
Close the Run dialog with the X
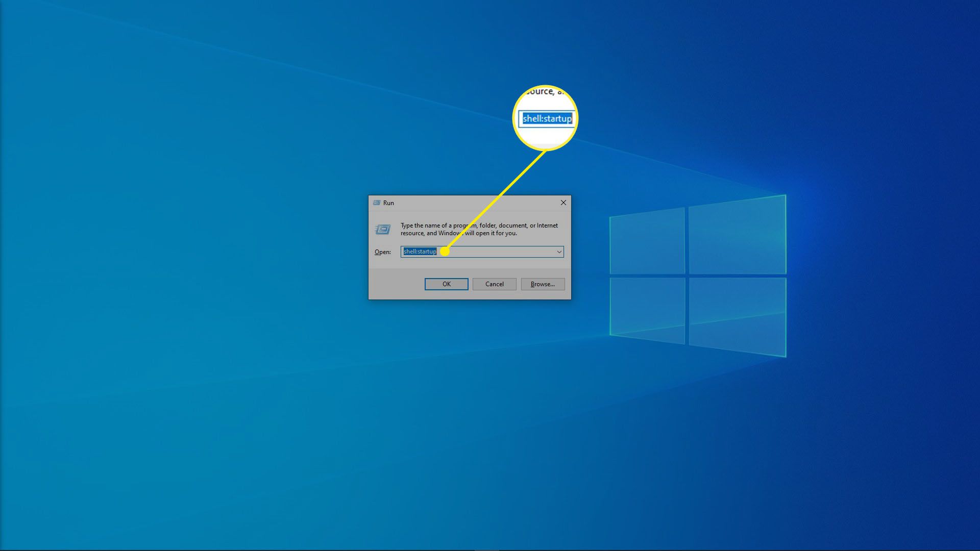coord(563,203)
